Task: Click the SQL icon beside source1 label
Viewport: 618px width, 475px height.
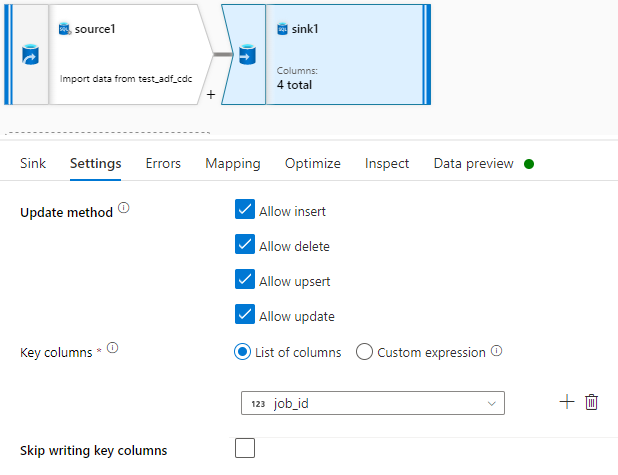Action: [x=65, y=29]
